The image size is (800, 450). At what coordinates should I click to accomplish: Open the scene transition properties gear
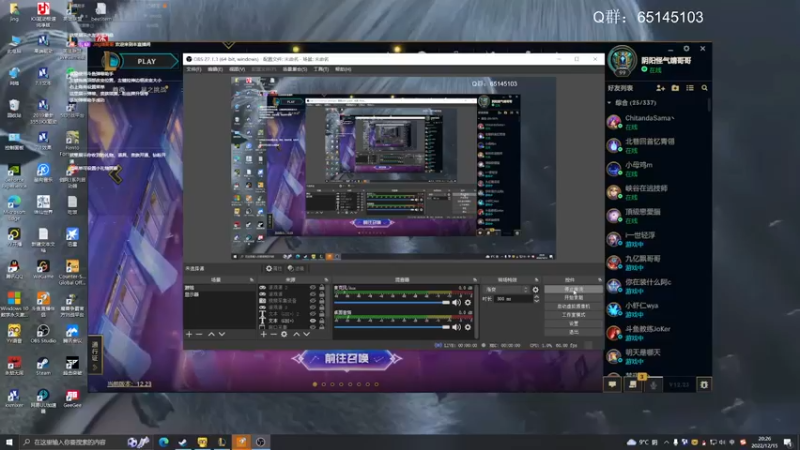coord(535,289)
